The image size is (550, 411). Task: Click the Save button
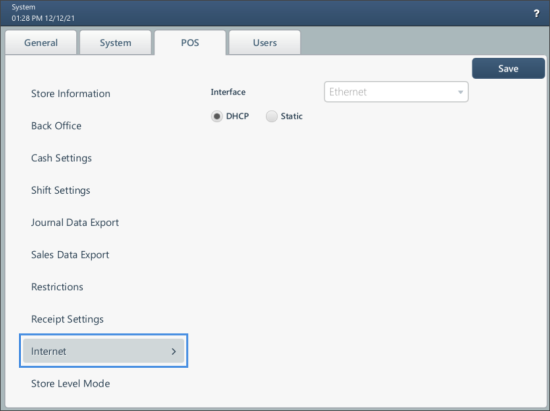click(x=508, y=68)
